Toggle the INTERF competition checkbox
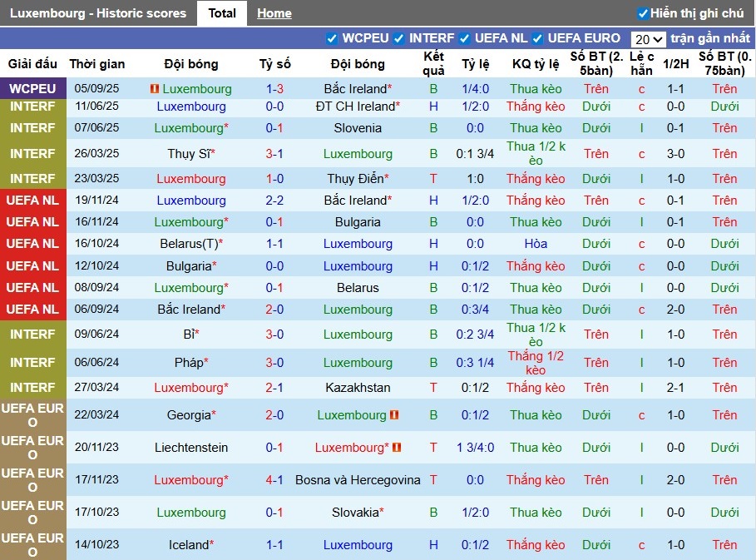The width and height of the screenshot is (756, 560). click(399, 38)
